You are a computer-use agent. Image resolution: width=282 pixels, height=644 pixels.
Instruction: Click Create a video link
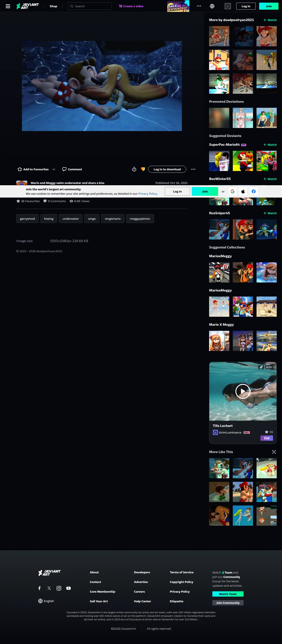click(131, 6)
